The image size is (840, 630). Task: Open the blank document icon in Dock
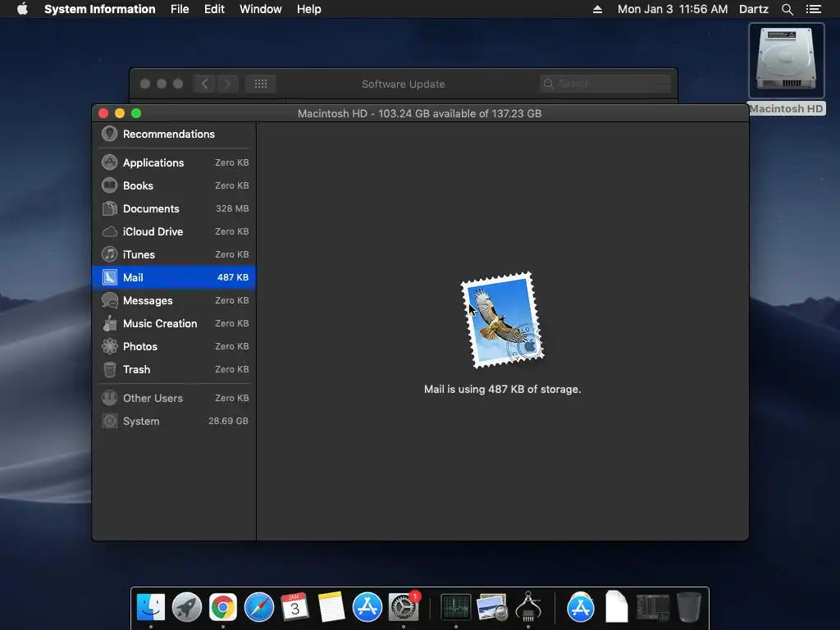tap(617, 607)
